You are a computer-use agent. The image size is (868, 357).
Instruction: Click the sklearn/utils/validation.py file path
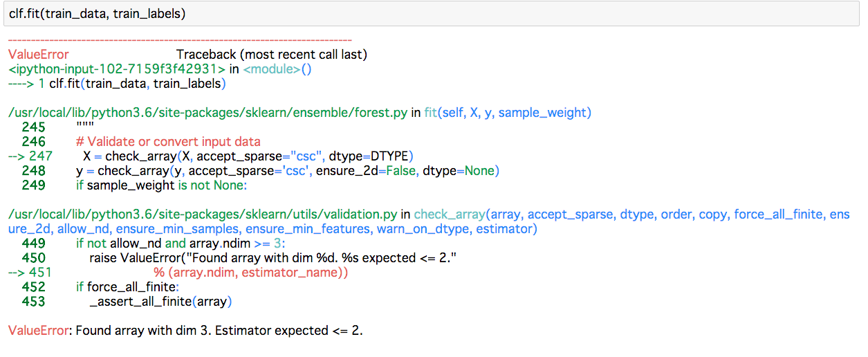click(203, 214)
